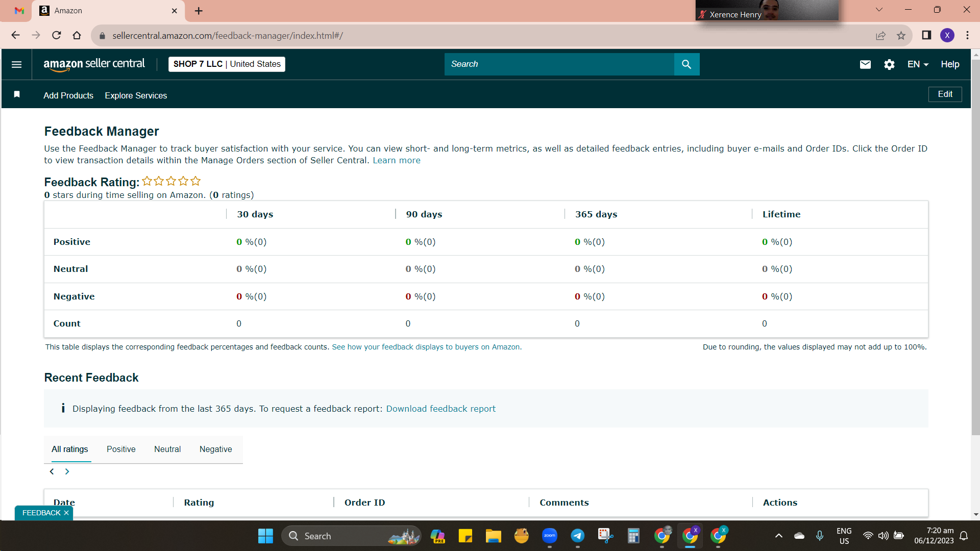
Task: Click the browser forward arrow
Action: 36,35
